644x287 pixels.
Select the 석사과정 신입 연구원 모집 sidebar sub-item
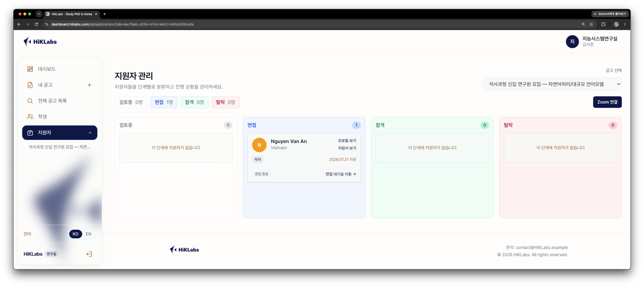[60, 147]
